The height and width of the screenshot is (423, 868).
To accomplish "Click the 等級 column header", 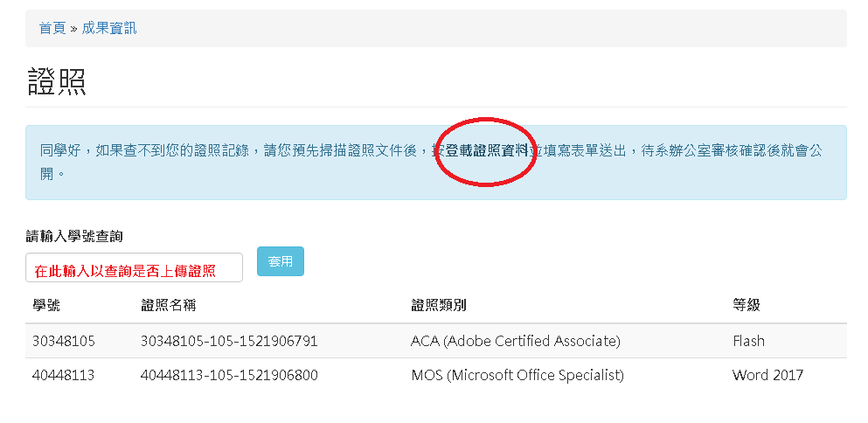I will [746, 305].
